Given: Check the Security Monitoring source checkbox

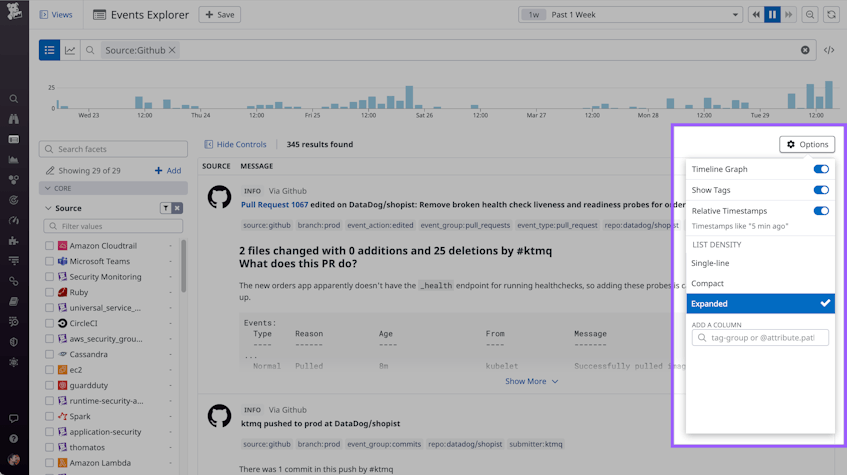Looking at the screenshot, I should [x=49, y=277].
